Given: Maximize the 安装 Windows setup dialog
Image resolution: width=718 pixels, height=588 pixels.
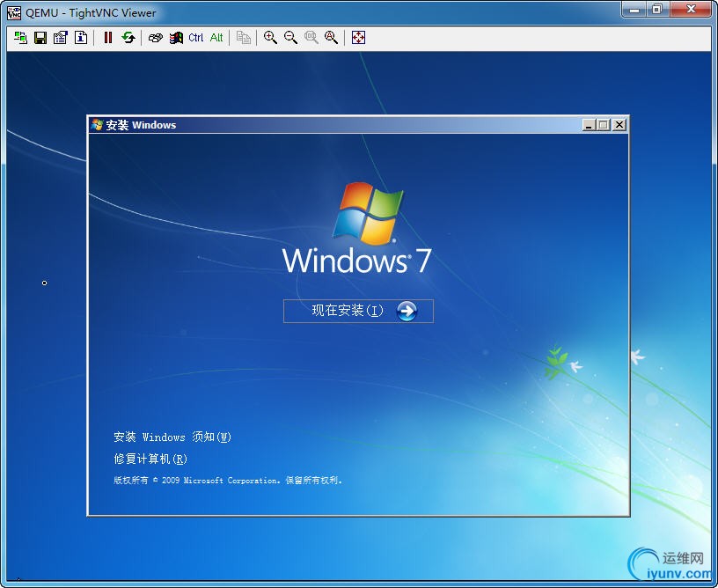Looking at the screenshot, I should [604, 125].
